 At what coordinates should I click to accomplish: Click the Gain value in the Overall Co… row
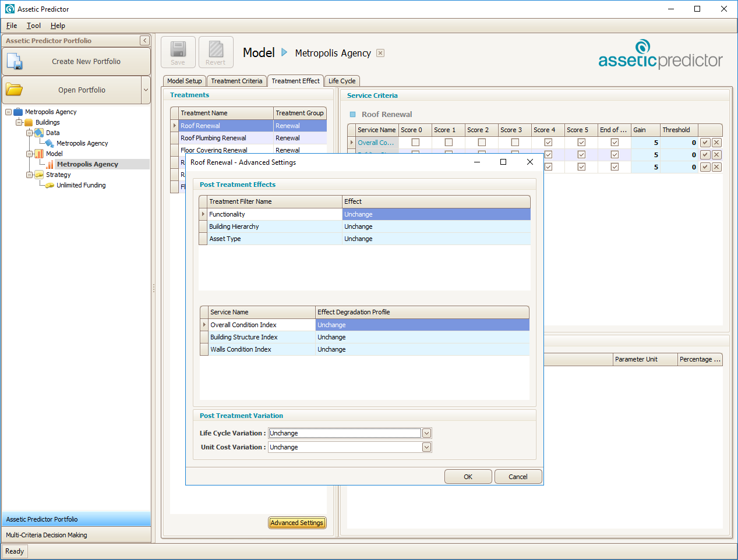pos(645,143)
